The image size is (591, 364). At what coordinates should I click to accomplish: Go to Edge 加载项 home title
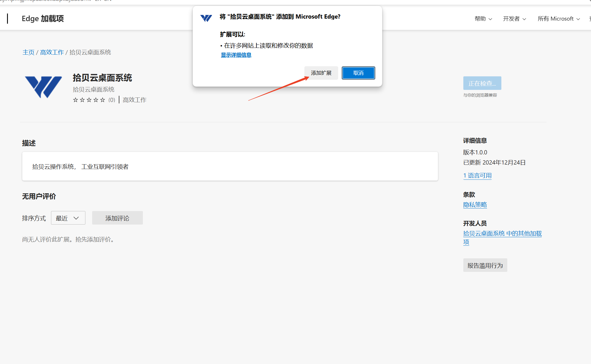(x=43, y=19)
